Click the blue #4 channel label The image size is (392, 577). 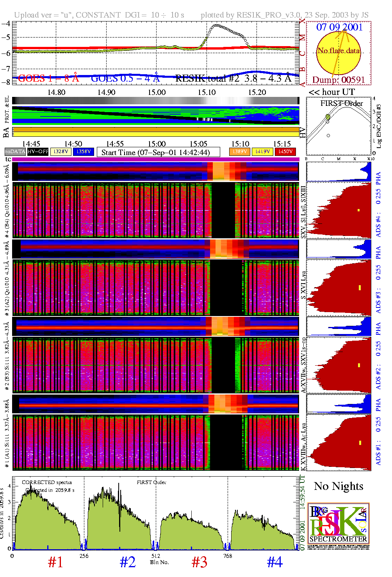[274, 562]
